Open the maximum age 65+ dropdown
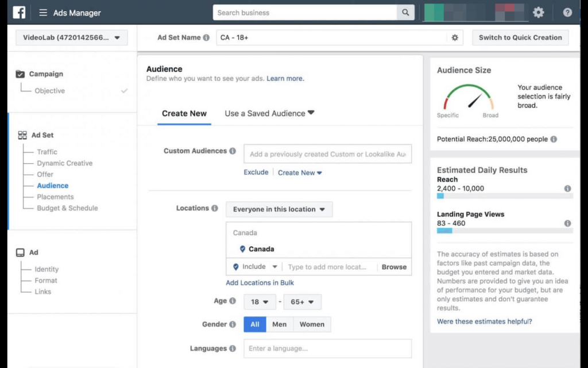 click(x=302, y=302)
